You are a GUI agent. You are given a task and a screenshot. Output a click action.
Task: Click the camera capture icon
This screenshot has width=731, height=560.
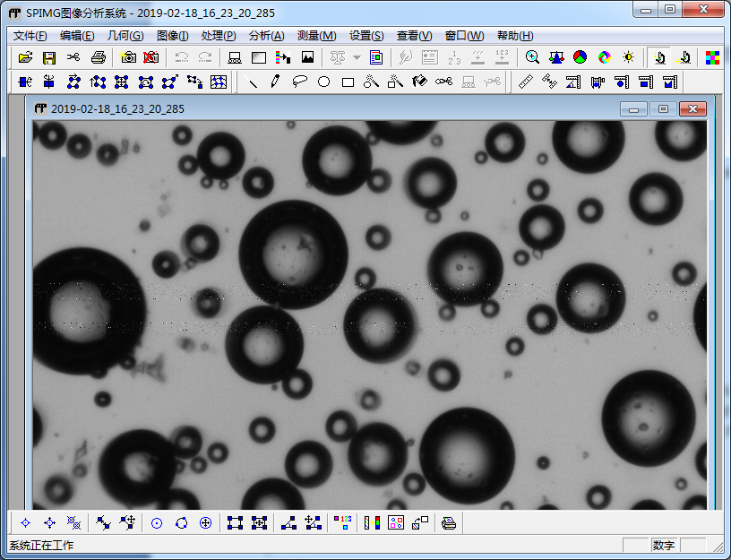128,57
